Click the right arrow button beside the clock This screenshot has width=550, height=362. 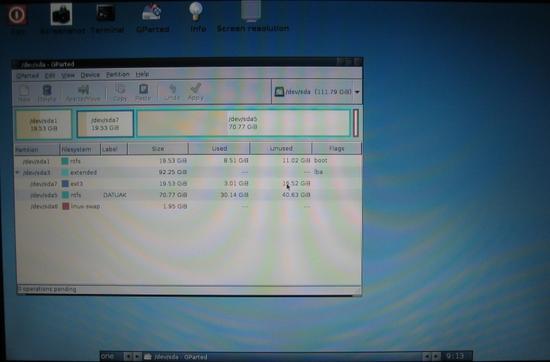(x=436, y=356)
